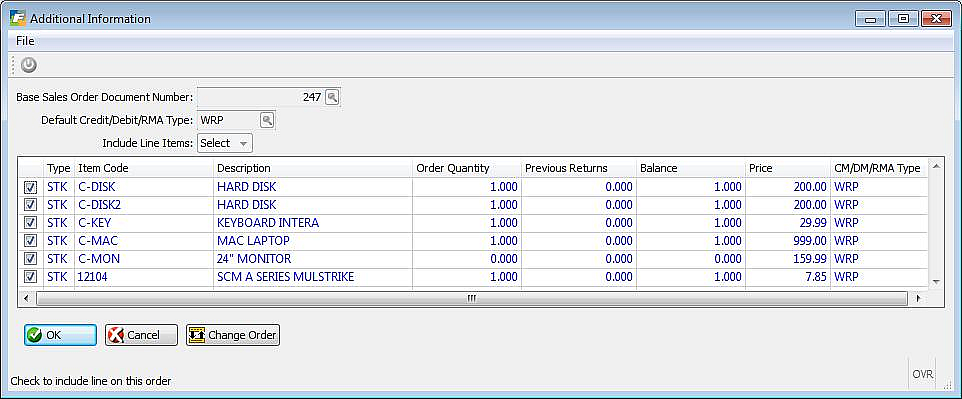Click the Price column header
Image resolution: width=962 pixels, height=399 pixels.
[x=787, y=168]
